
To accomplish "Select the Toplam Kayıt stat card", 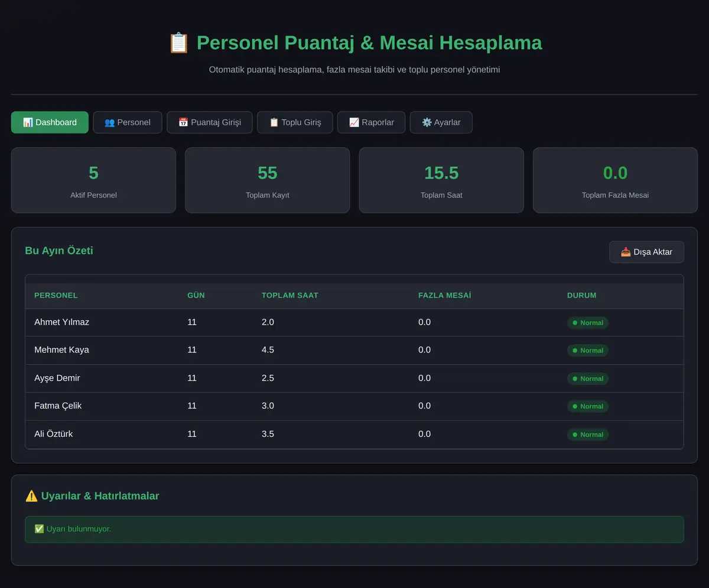I will pyautogui.click(x=267, y=180).
